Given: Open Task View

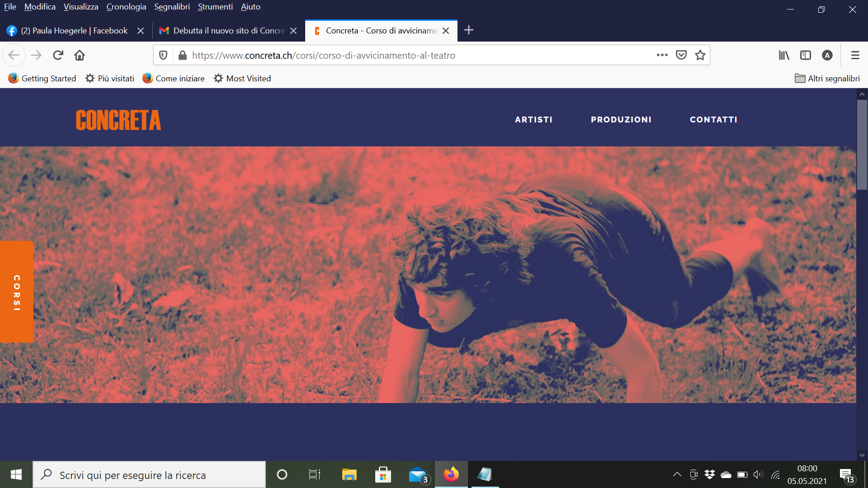Looking at the screenshot, I should pos(315,474).
